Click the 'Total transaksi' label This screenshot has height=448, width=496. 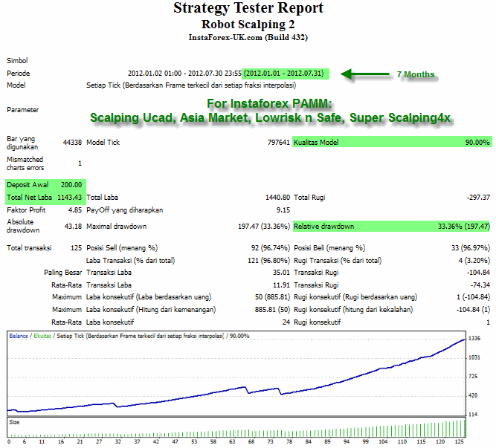(x=29, y=248)
